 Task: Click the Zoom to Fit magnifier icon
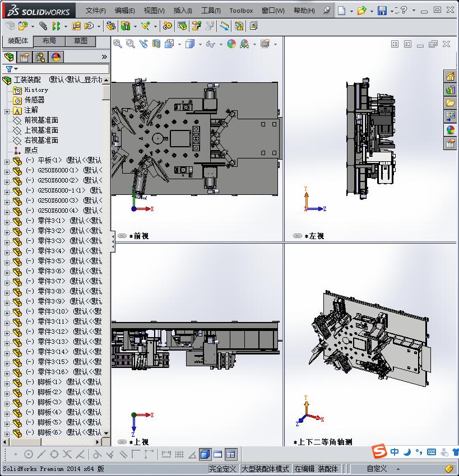coord(118,44)
